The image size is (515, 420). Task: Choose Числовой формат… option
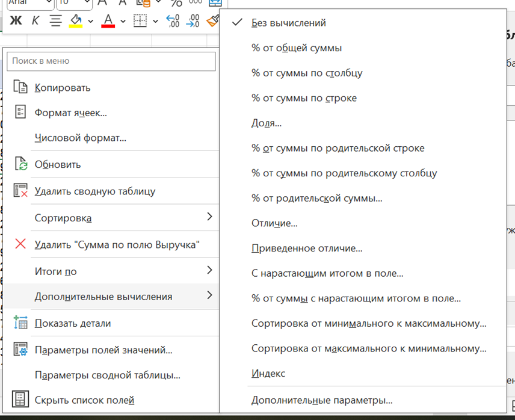(x=81, y=138)
